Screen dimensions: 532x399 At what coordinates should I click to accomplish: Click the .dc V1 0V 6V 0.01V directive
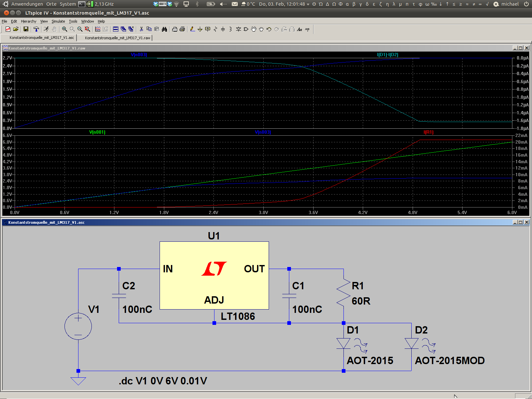tap(163, 381)
